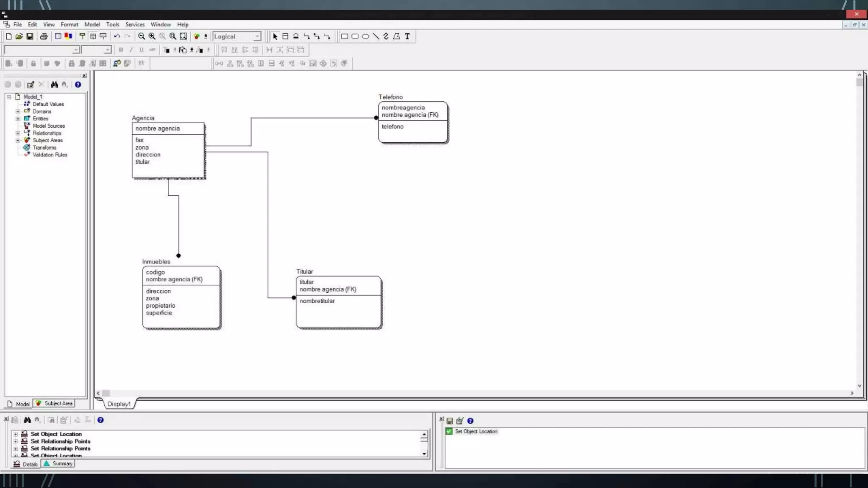Zoom in with the plus magnifier icon
Viewport: 868px width, 488px height.
[x=152, y=36]
